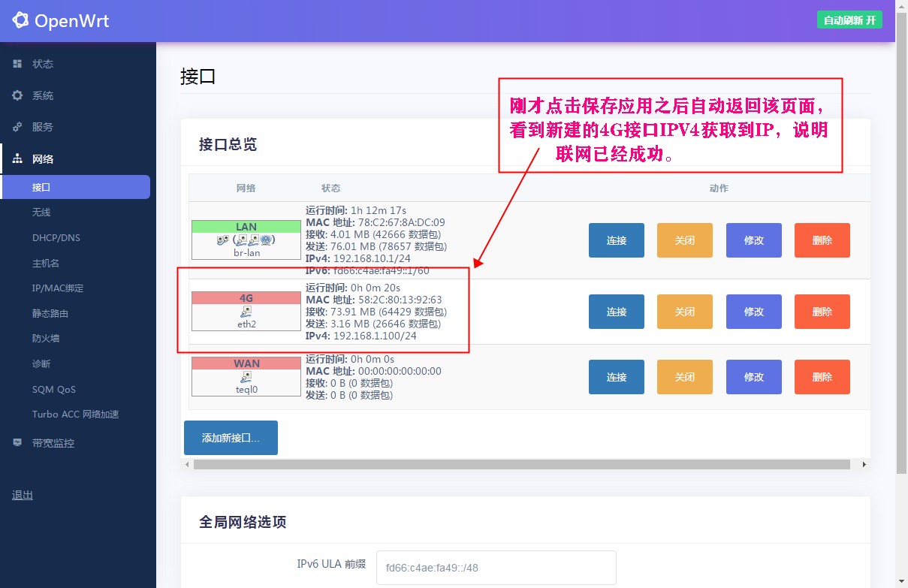Click the vertical scrollbar down arrow
This screenshot has height=588, width=908.
click(x=902, y=582)
